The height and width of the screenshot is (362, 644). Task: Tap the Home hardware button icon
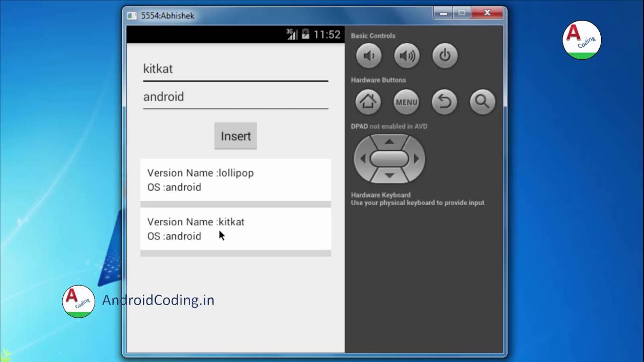point(368,102)
